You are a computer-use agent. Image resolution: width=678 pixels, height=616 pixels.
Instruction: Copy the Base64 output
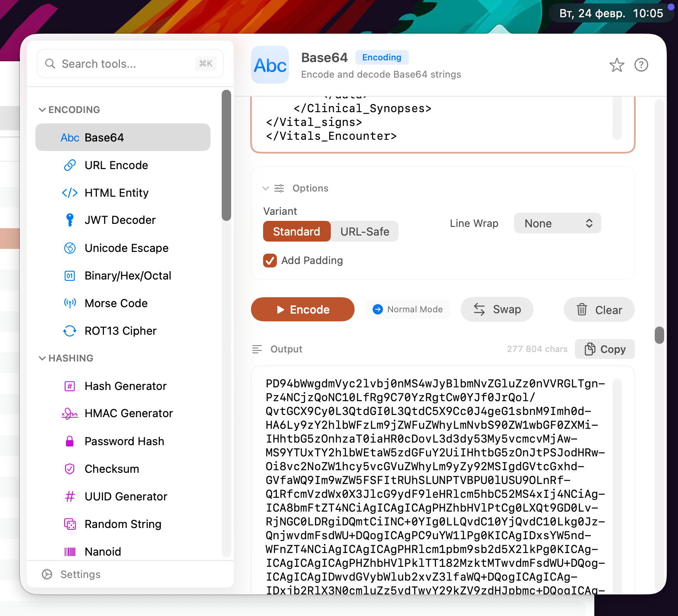[604, 349]
